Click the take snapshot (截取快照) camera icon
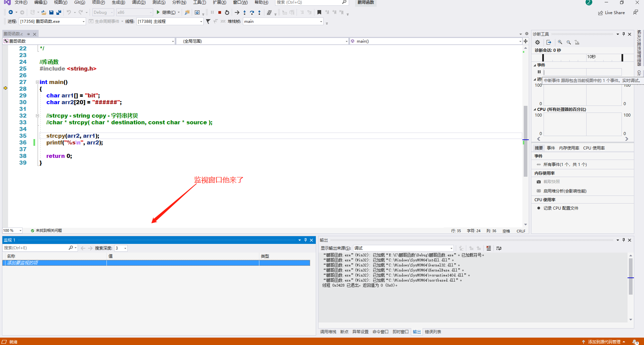Image resolution: width=644 pixels, height=345 pixels. pyautogui.click(x=539, y=182)
